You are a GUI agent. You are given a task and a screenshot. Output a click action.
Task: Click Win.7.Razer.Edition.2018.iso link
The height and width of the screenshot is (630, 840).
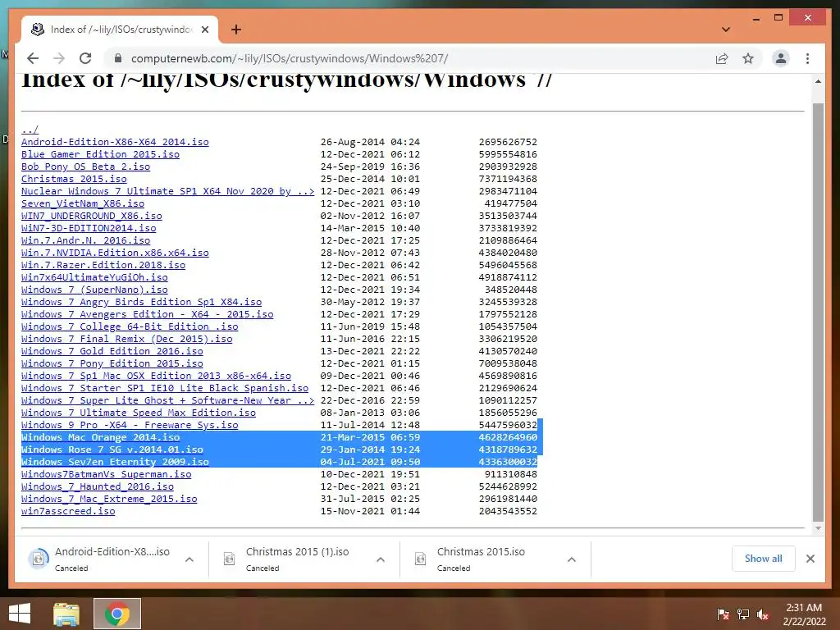[x=103, y=265]
